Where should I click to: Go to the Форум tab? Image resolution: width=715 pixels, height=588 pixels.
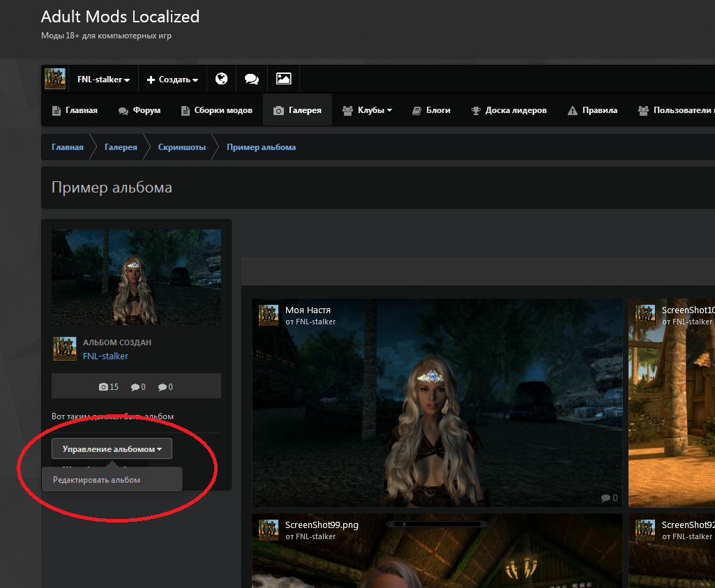point(140,110)
